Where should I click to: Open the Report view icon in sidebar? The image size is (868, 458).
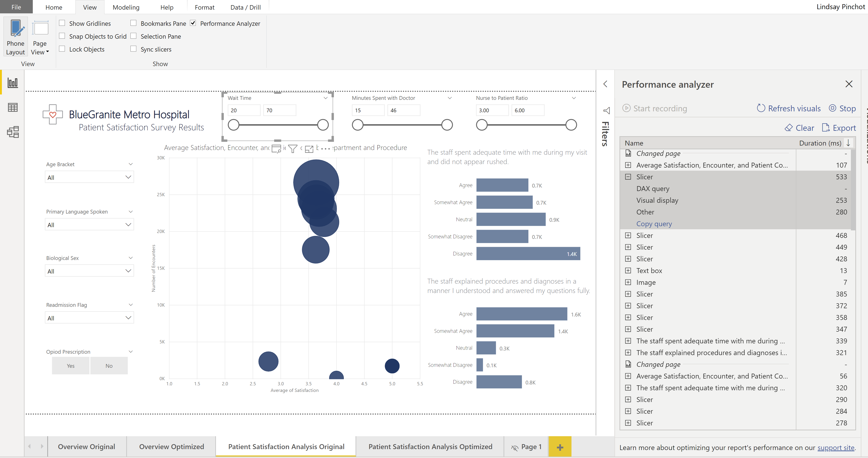click(13, 83)
